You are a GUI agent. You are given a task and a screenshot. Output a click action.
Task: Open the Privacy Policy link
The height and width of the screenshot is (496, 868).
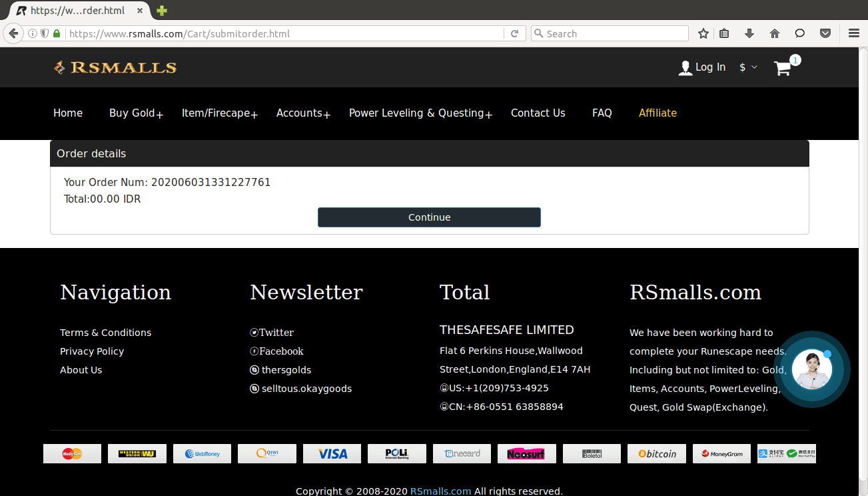coord(92,351)
